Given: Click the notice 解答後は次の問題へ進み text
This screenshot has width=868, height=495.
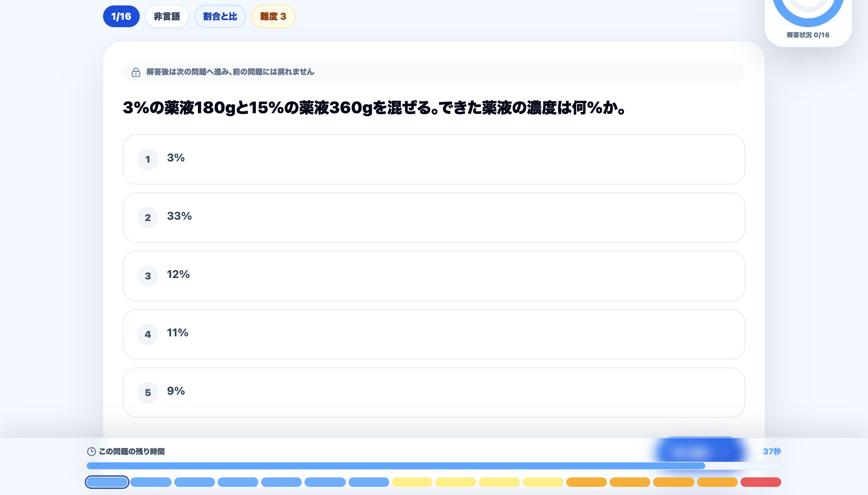Looking at the screenshot, I should coord(230,72).
